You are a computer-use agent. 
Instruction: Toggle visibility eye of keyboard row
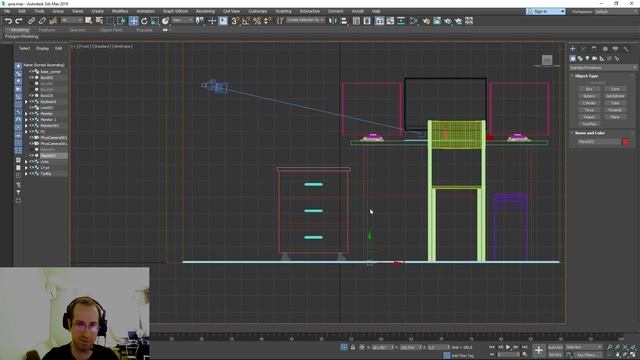(31, 102)
